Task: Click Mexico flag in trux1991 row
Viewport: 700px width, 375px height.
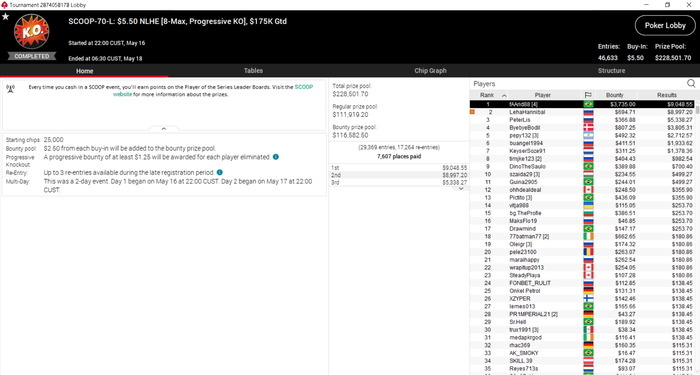Action: pos(588,329)
